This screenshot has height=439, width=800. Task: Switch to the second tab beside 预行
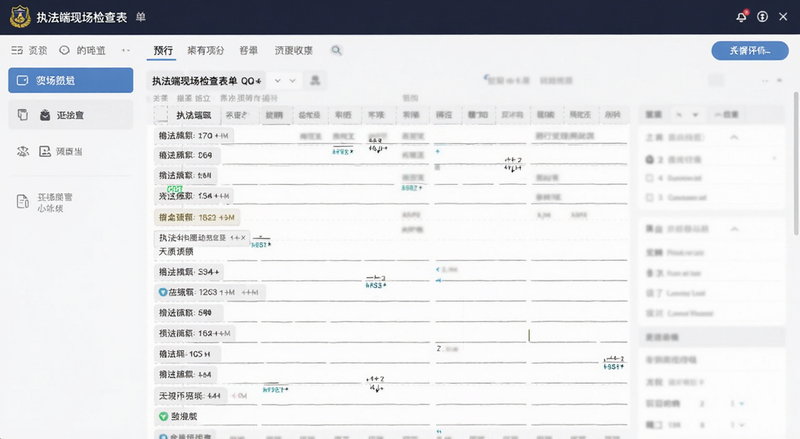pyautogui.click(x=205, y=51)
